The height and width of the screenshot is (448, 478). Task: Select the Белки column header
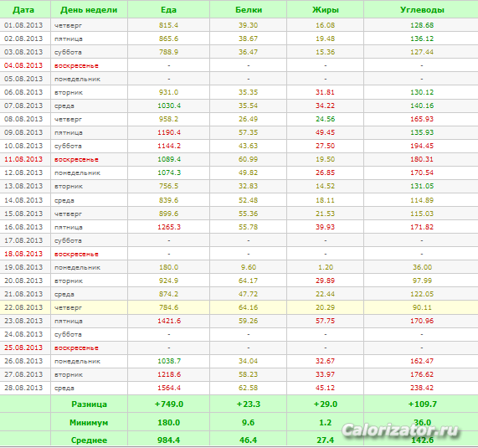coord(249,10)
